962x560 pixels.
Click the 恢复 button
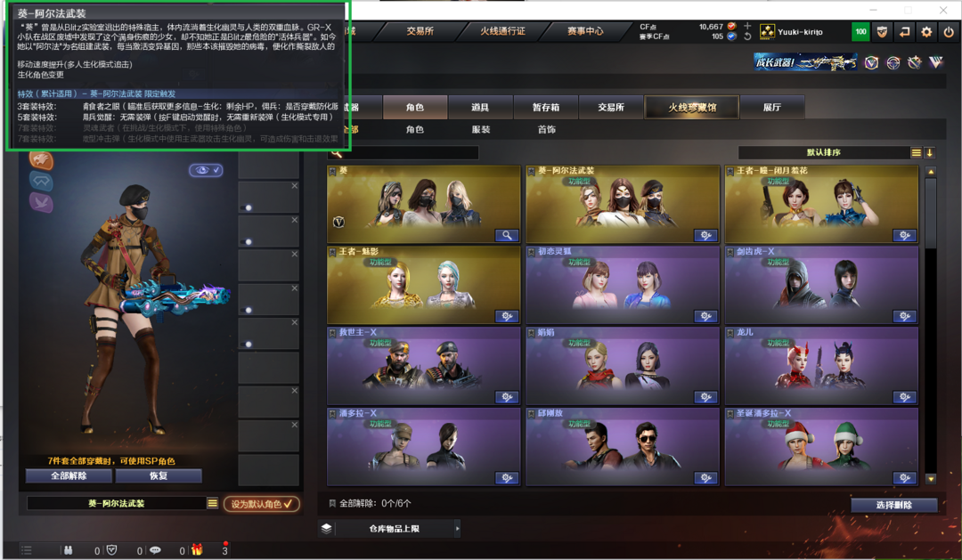159,476
